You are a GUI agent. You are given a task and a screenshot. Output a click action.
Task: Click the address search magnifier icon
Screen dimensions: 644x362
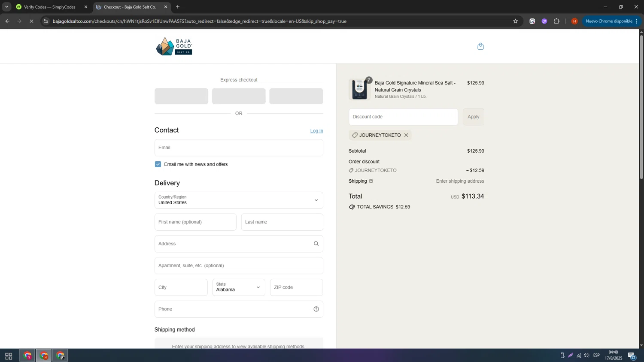pyautogui.click(x=316, y=244)
